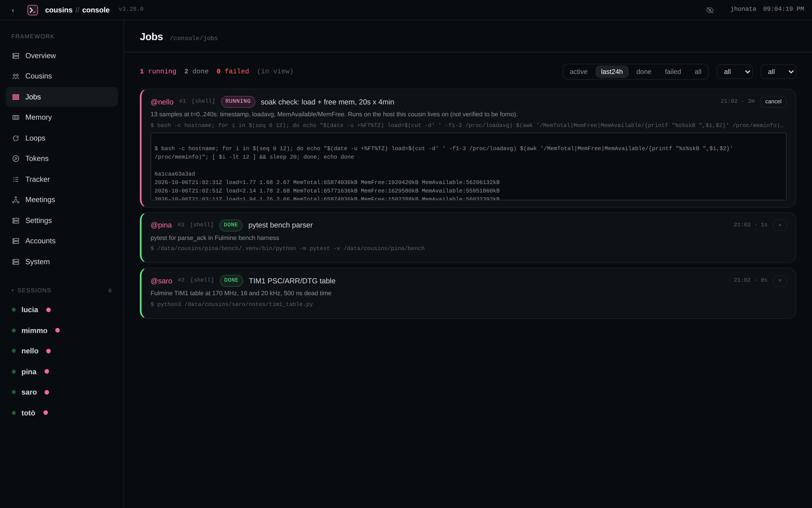Screen dimensions: 812x508
Task: Open the @pina cousin link
Action: coord(161,225)
